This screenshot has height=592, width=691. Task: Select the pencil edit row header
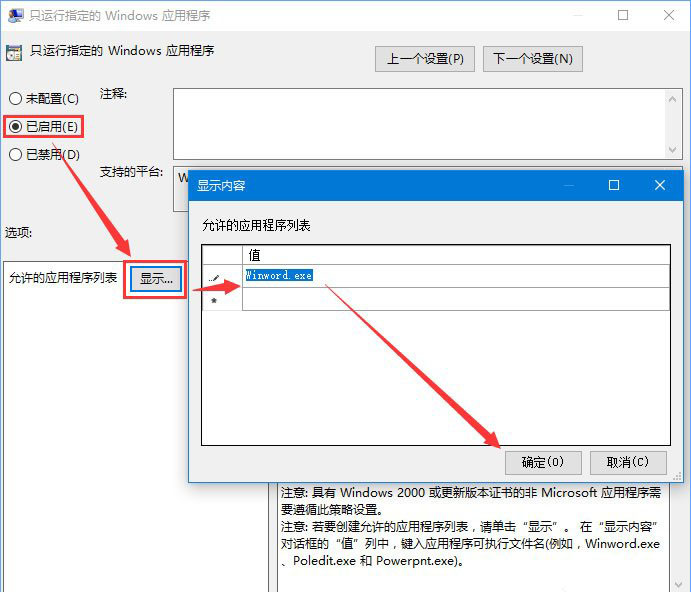click(x=222, y=276)
